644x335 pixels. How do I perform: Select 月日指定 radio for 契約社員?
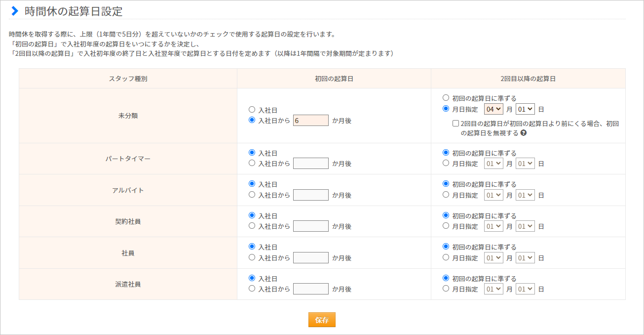click(x=446, y=226)
